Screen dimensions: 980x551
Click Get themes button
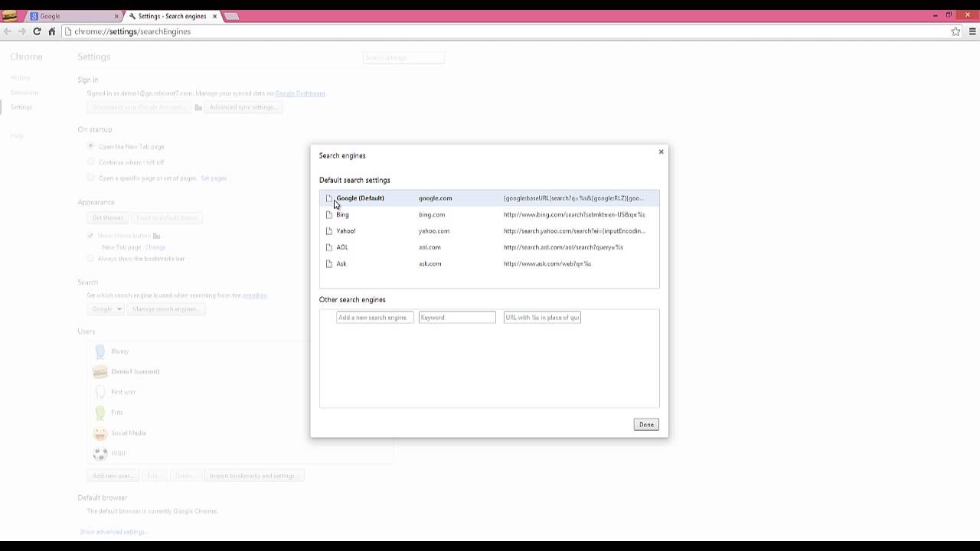108,218
